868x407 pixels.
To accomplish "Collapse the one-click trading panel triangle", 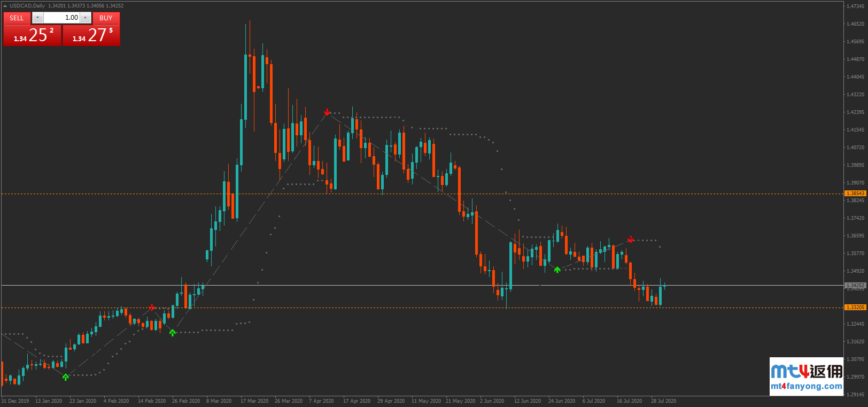I will [x=5, y=6].
